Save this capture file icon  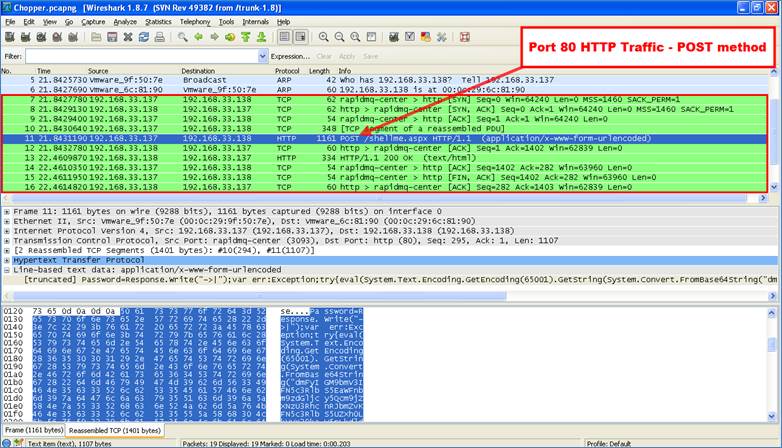112,37
